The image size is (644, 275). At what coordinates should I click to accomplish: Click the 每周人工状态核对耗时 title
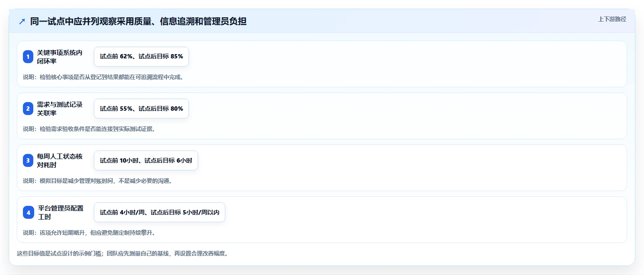[60, 160]
